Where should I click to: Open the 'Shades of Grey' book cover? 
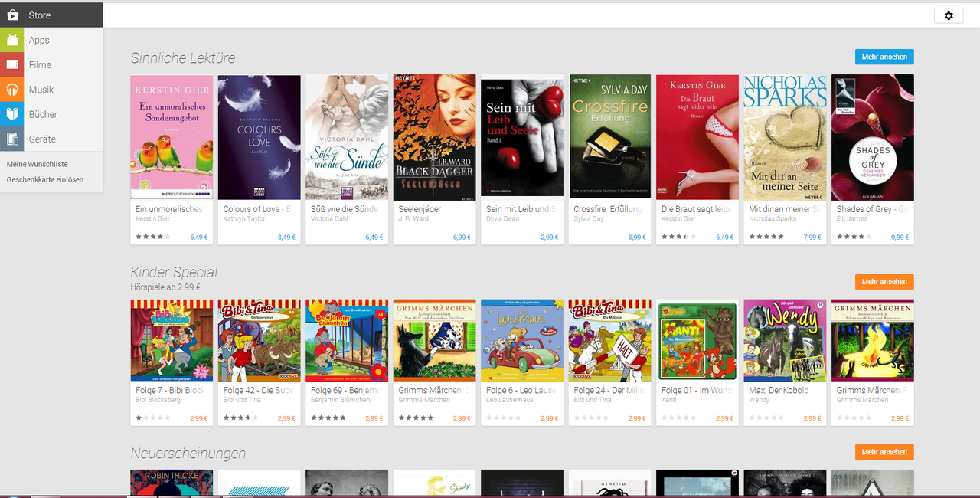[x=873, y=138]
